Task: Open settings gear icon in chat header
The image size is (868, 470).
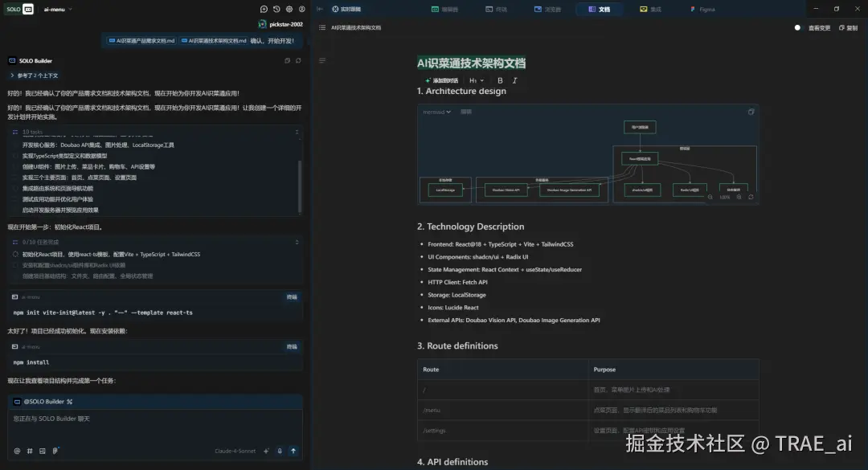Action: 289,9
